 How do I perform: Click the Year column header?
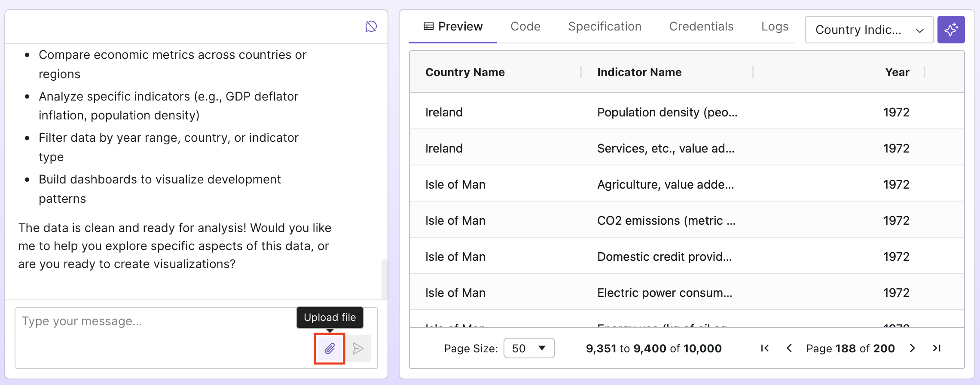pos(897,72)
